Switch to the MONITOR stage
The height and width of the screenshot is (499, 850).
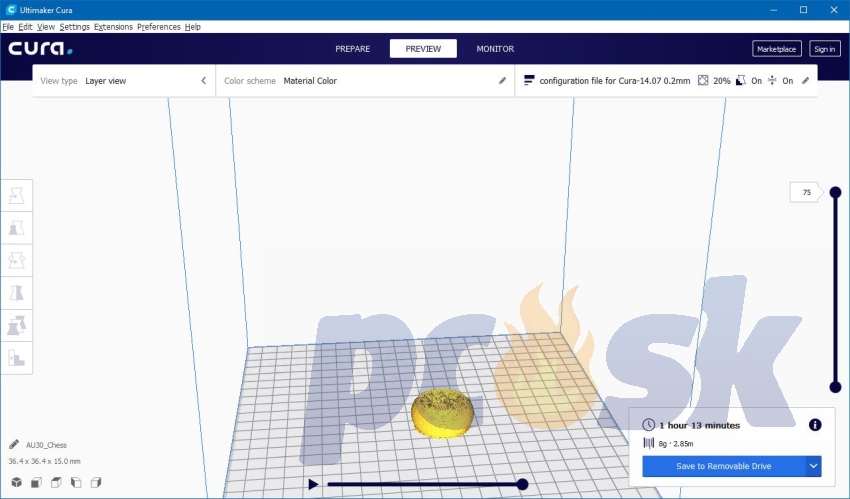495,49
